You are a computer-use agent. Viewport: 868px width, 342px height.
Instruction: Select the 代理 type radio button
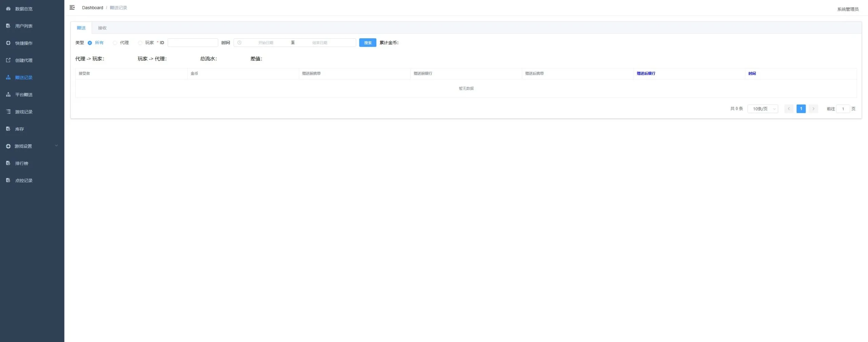tap(115, 43)
